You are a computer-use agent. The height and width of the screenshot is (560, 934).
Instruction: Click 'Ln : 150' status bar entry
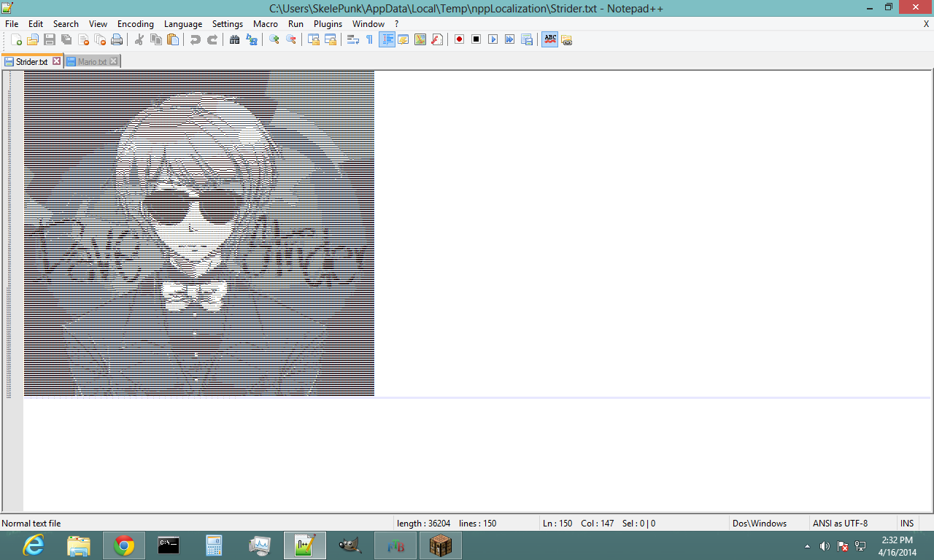click(557, 524)
